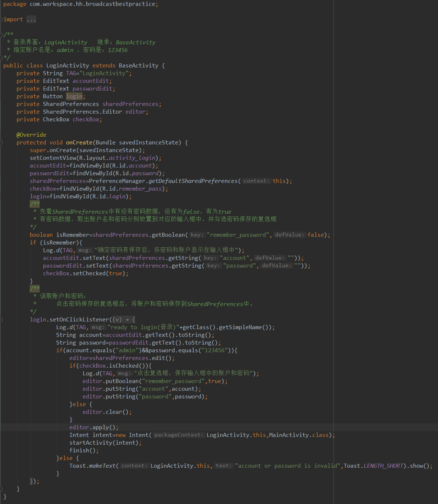The width and height of the screenshot is (438, 504).
Task: Click the "defValue:" hint before false
Action: [289, 235]
